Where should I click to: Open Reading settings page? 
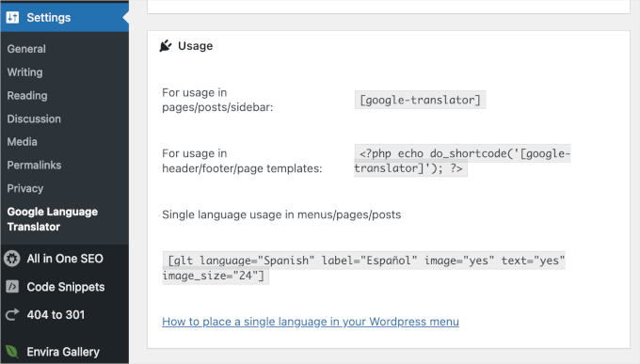[27, 96]
